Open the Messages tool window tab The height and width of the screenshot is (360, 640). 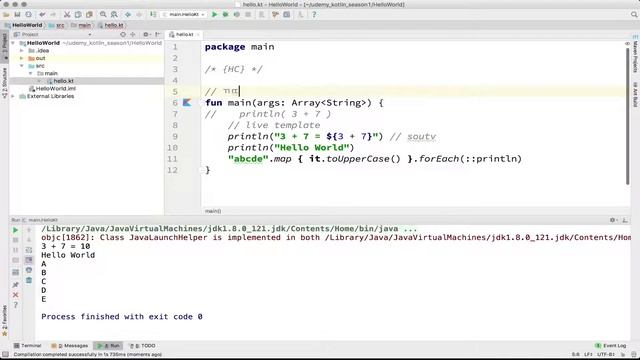pyautogui.click(x=69, y=346)
